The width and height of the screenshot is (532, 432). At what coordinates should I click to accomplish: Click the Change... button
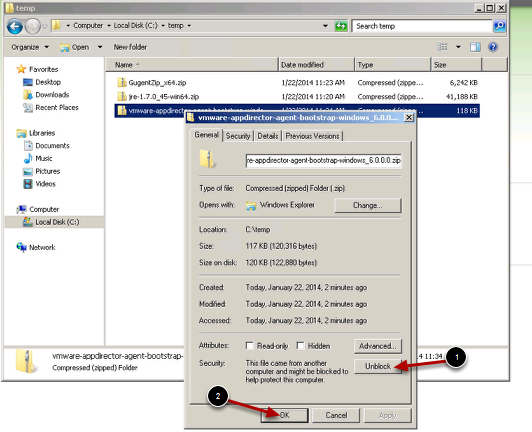[368, 205]
